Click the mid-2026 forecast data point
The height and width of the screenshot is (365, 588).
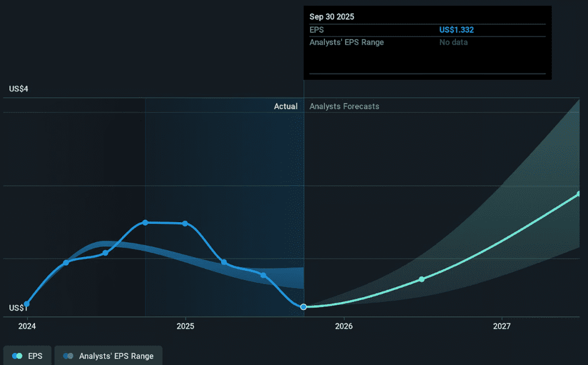click(x=421, y=279)
